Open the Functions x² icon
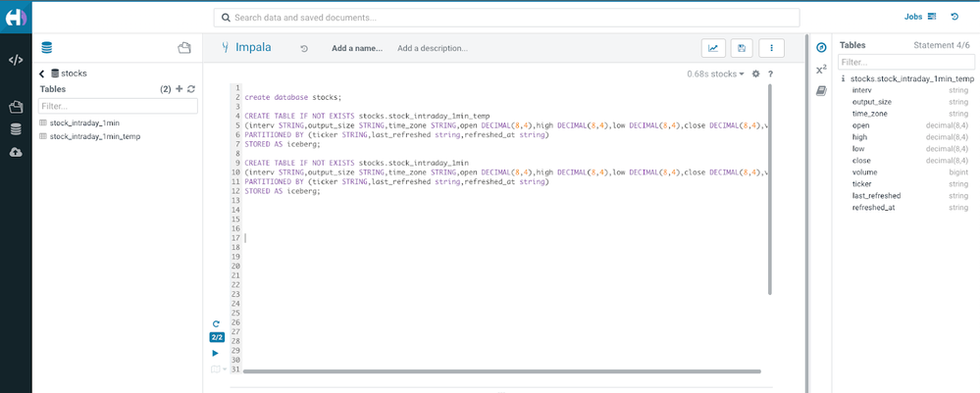Viewport: 980px width, 393px height. (822, 70)
